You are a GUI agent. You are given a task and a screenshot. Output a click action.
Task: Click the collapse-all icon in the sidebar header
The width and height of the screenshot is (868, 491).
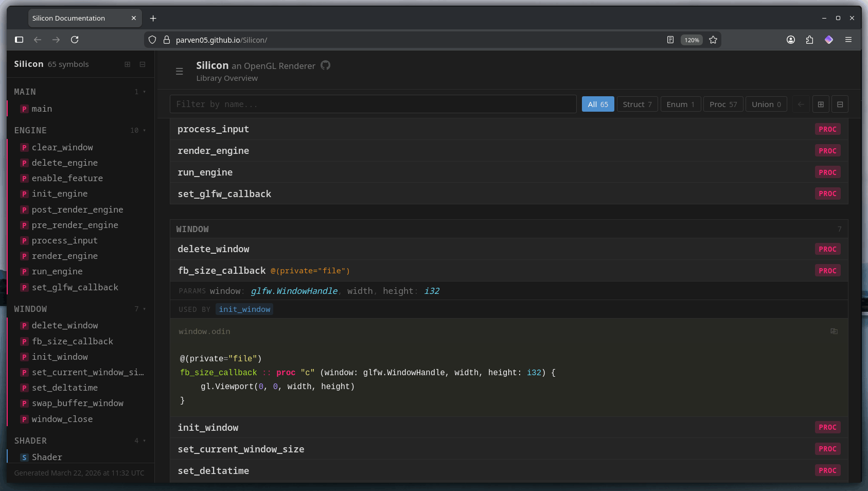(x=143, y=64)
